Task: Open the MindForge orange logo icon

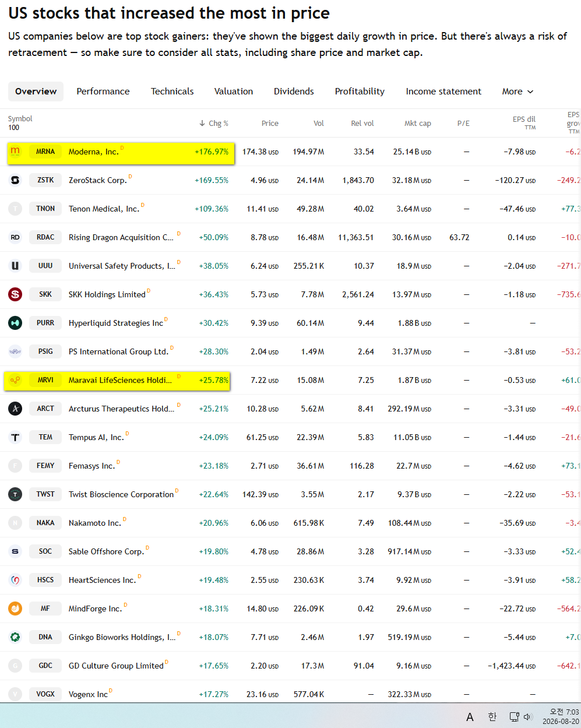Action: (x=15, y=609)
